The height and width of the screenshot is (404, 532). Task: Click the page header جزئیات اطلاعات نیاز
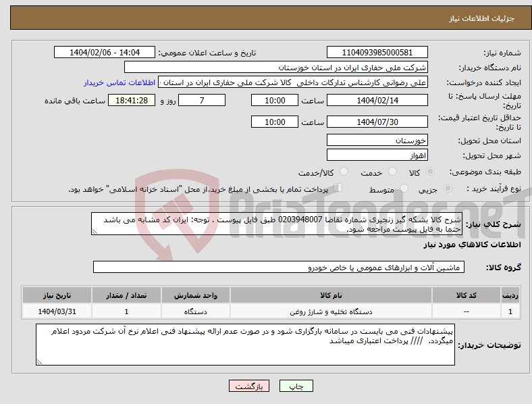tap(481, 18)
